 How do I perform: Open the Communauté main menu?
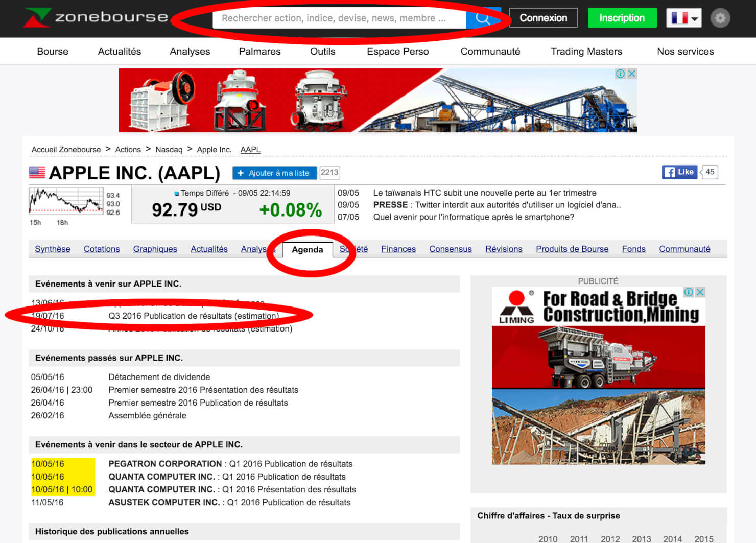[490, 51]
